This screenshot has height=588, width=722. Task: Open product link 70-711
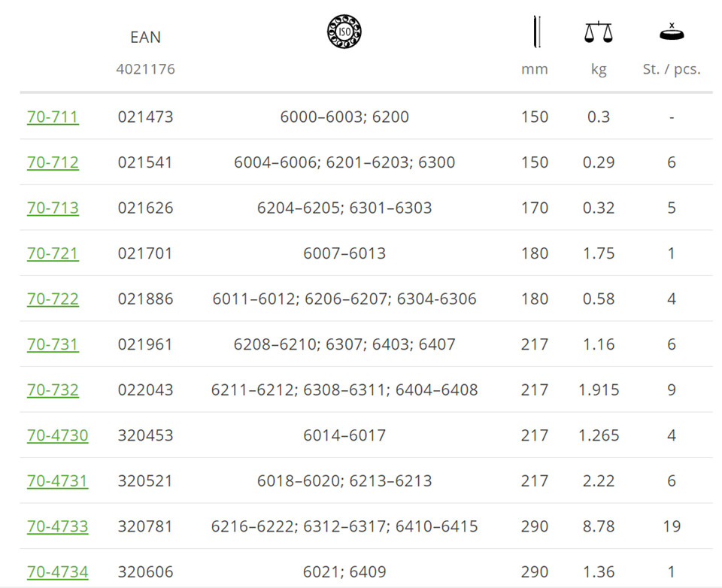click(53, 117)
